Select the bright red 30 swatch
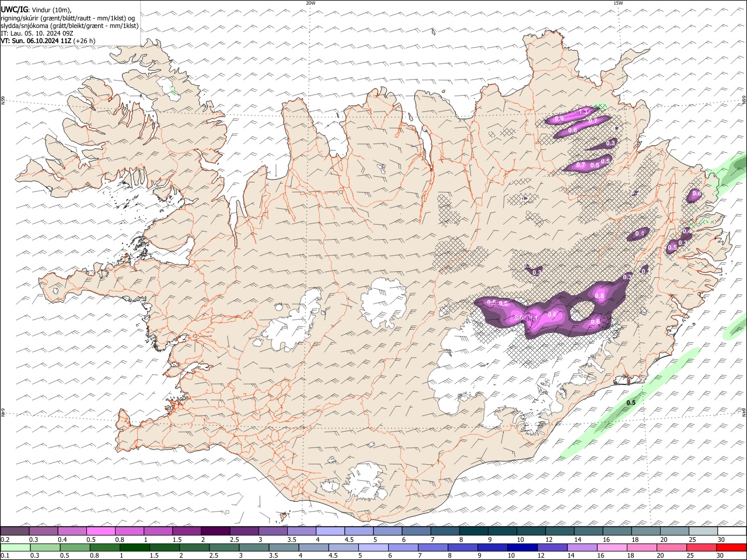The height and width of the screenshot is (560, 747). (x=731, y=548)
